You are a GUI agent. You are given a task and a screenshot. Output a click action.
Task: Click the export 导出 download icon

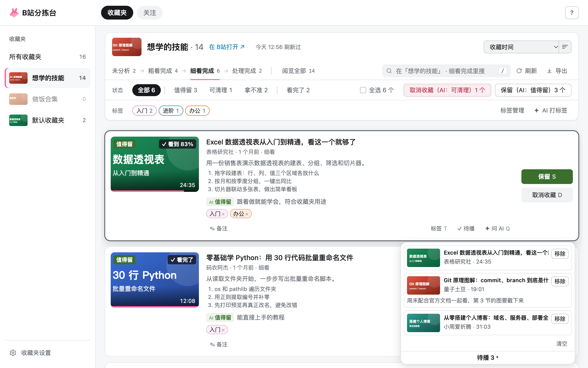click(x=549, y=71)
